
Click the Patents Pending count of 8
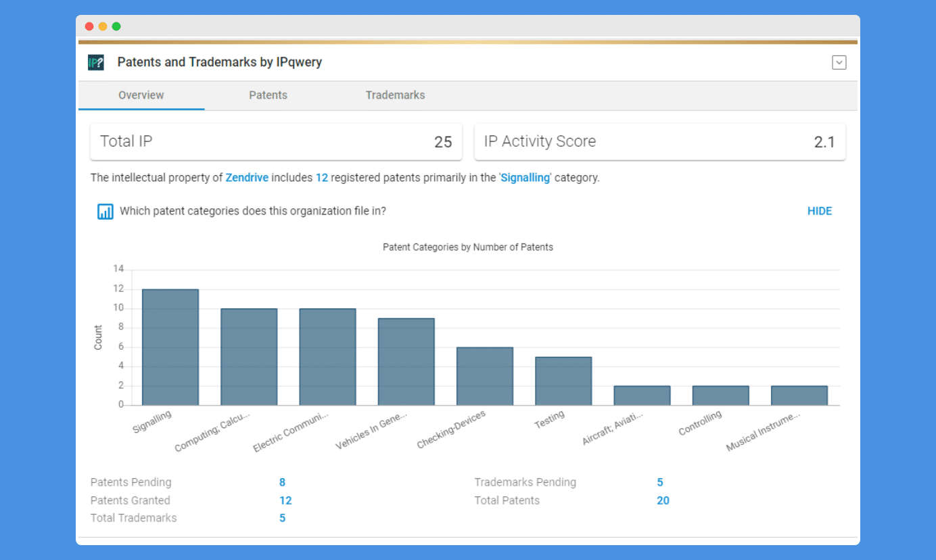(x=282, y=482)
